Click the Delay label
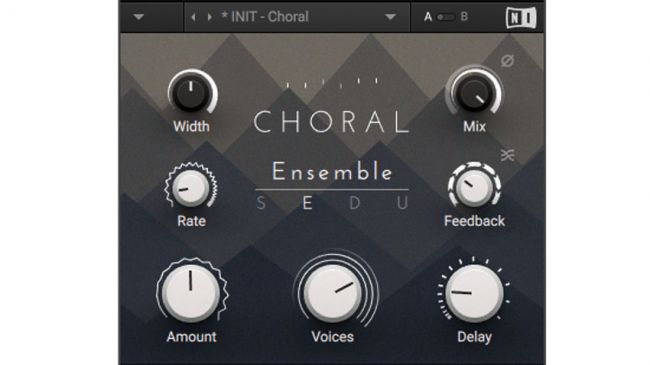The width and height of the screenshot is (650, 365). [x=474, y=337]
